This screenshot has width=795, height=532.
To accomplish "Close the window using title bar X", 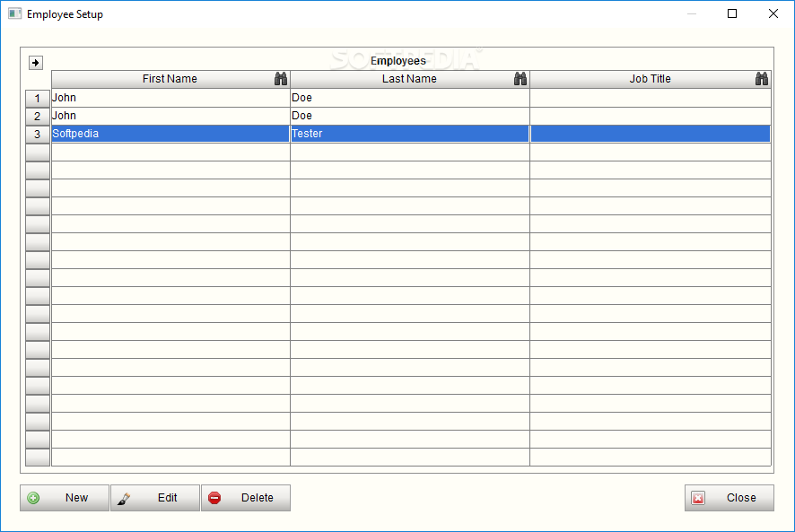I will tap(773, 13).
